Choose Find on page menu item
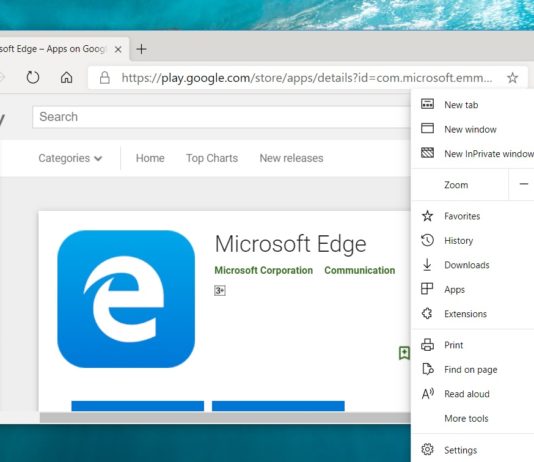 click(472, 370)
